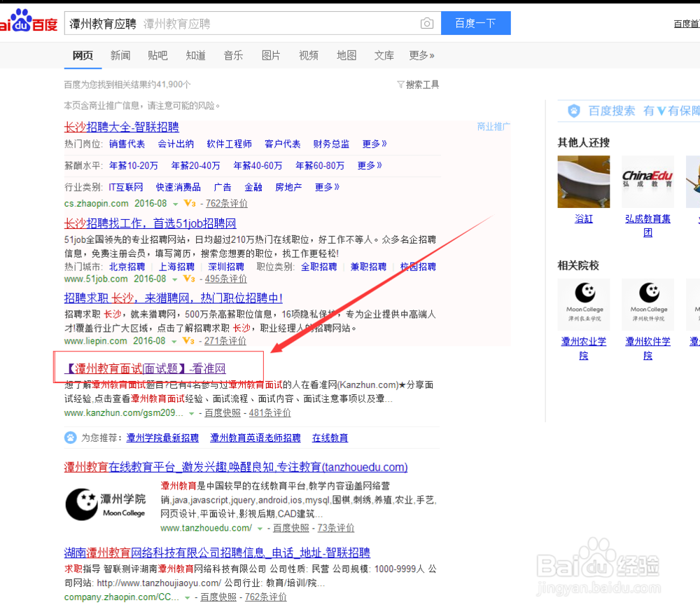
Task: Click the V3 badge next to www.liepin.com
Action: click(188, 341)
